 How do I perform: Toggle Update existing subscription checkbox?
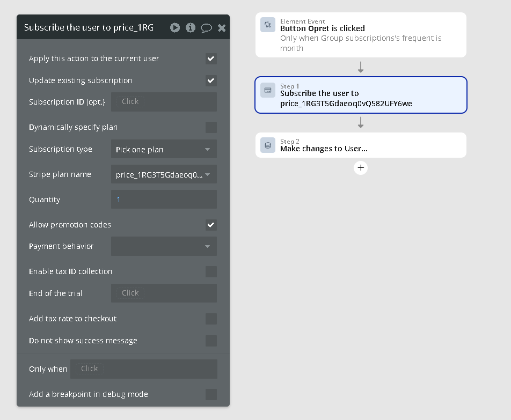point(211,80)
